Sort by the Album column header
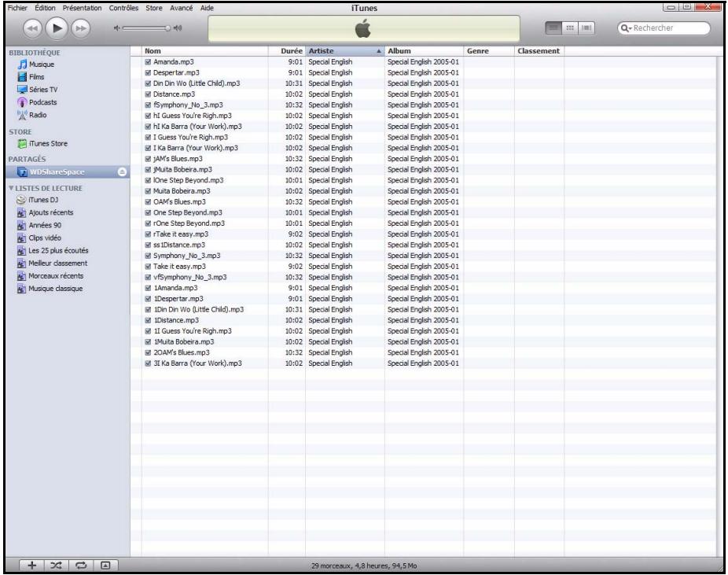728x575 pixels. point(424,51)
